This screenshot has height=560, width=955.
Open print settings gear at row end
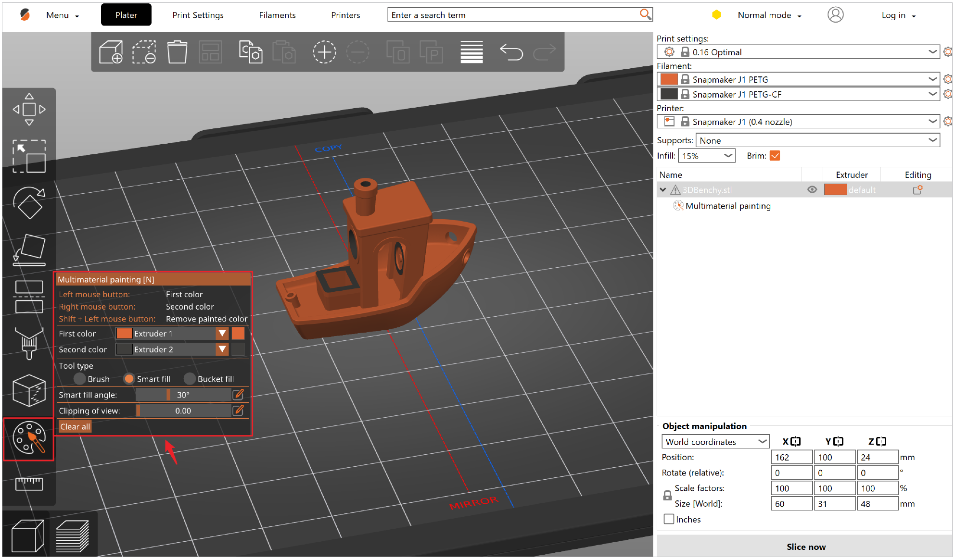[948, 52]
